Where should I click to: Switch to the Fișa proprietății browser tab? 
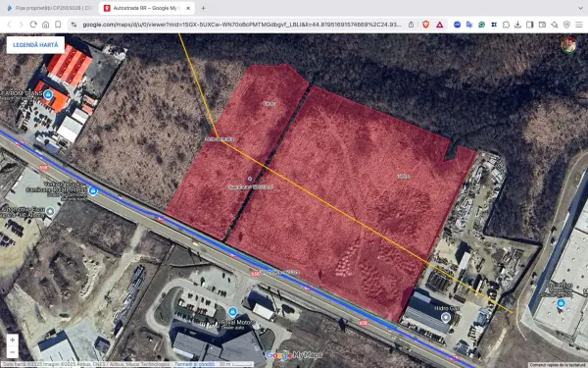click(50, 8)
